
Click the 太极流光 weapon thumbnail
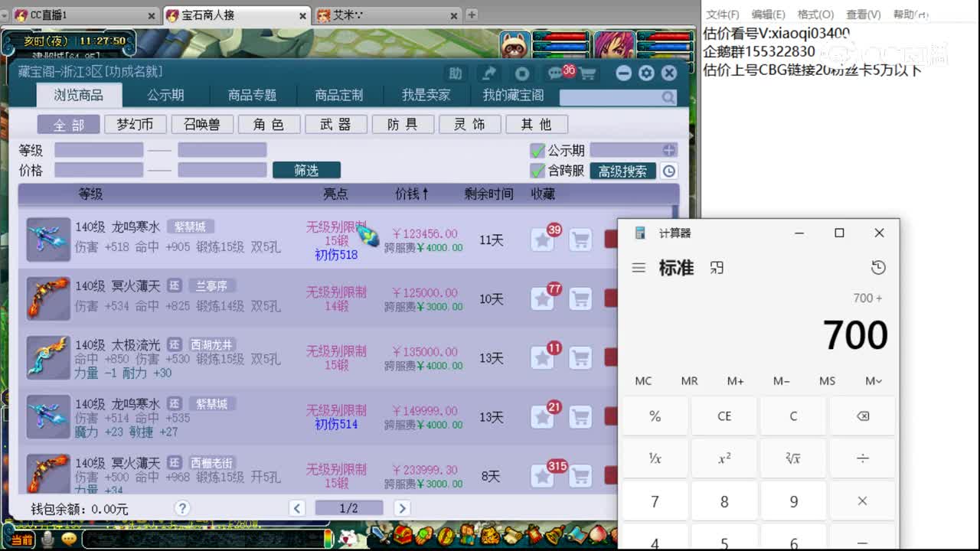point(48,357)
